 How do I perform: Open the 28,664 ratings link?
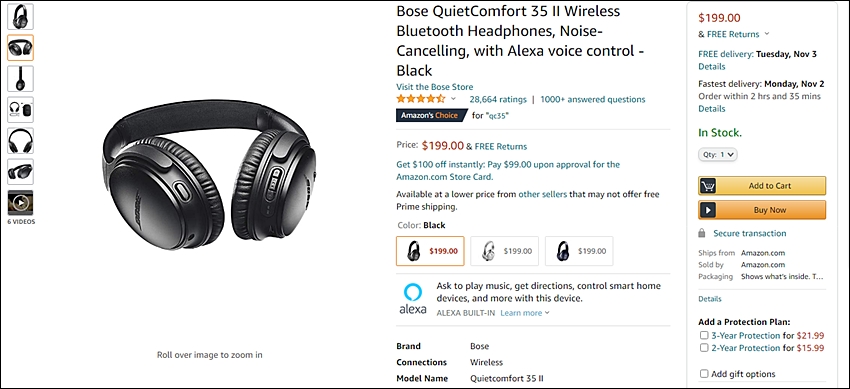498,99
